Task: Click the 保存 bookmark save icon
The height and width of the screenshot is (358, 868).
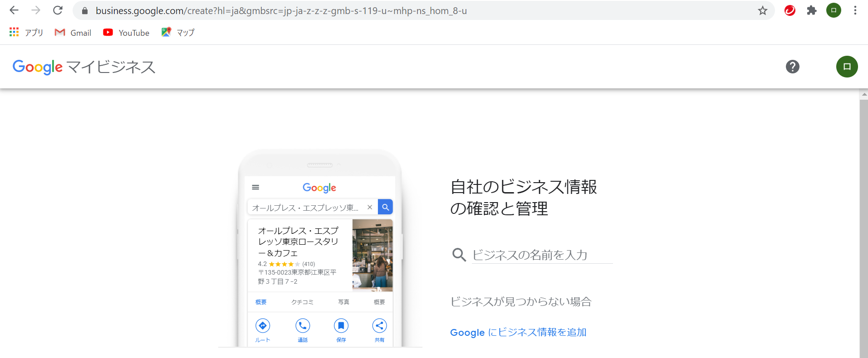Action: click(x=341, y=325)
